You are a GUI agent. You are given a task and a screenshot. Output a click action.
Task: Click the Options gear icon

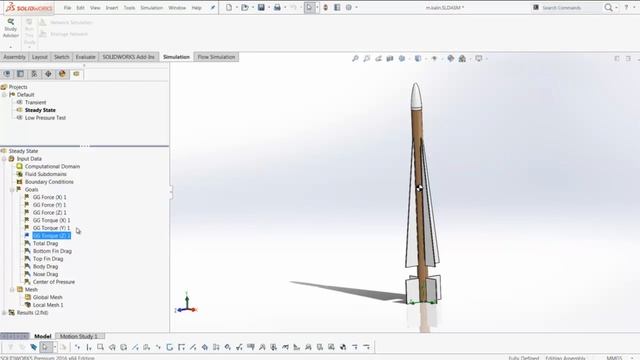click(349, 7)
